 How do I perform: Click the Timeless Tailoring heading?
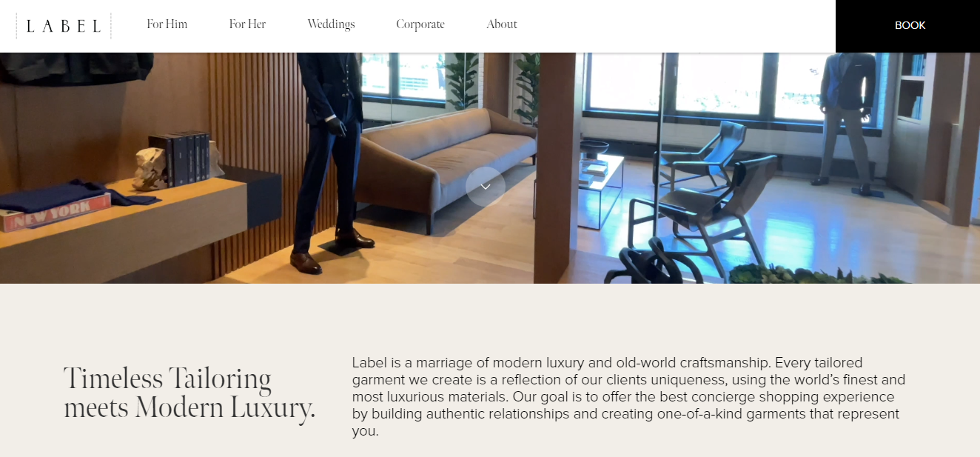189,393
